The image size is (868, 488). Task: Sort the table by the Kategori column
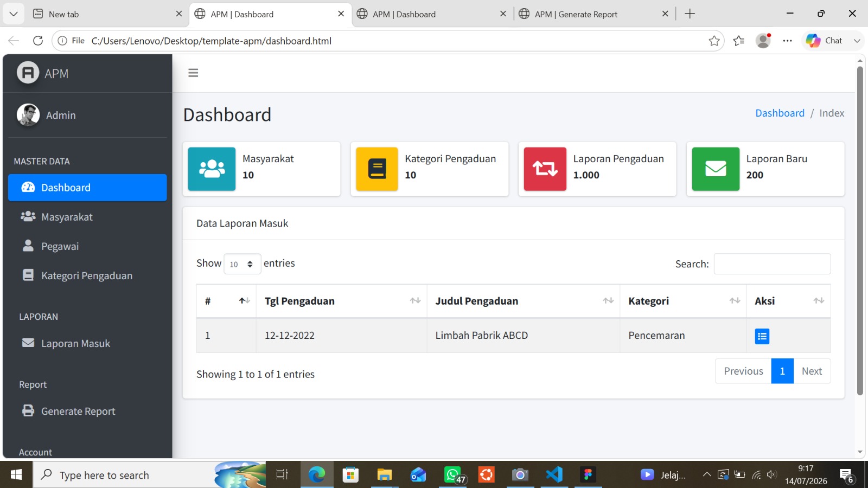(683, 301)
